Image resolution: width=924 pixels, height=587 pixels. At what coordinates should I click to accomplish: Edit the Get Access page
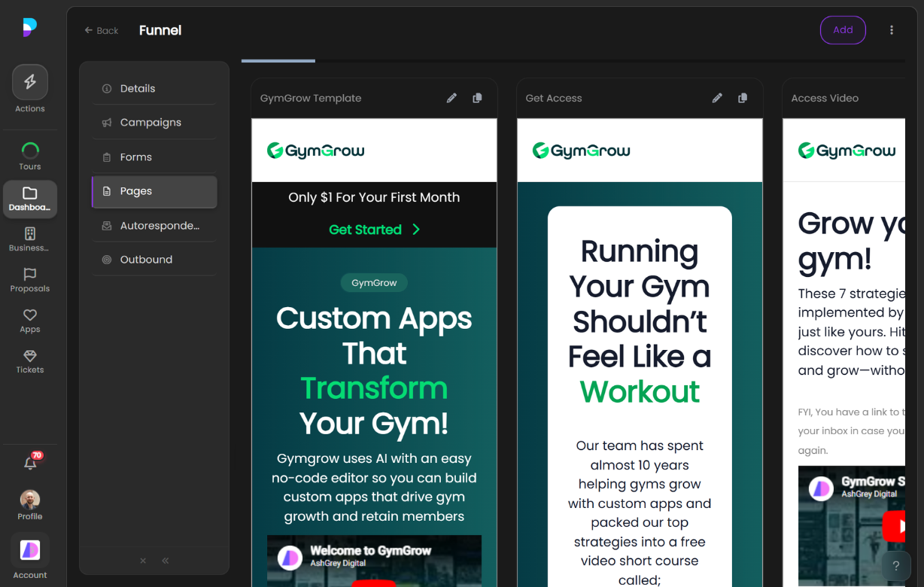(717, 98)
